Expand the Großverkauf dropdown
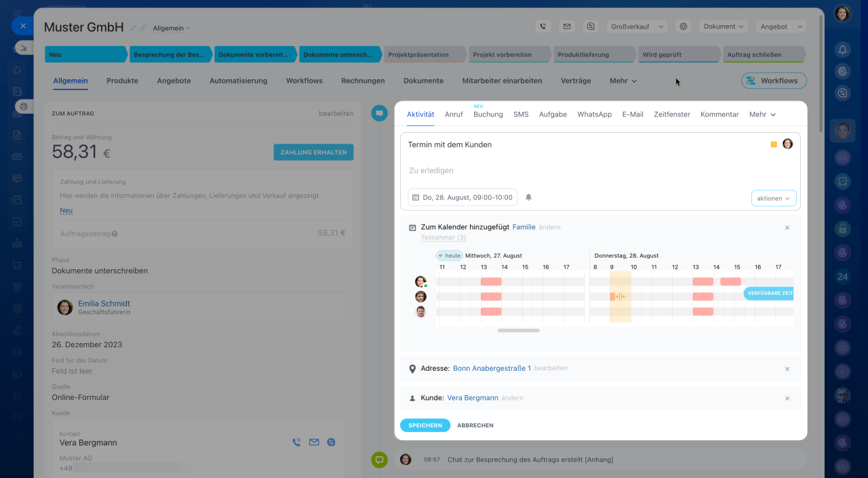868x478 pixels. coord(637,26)
